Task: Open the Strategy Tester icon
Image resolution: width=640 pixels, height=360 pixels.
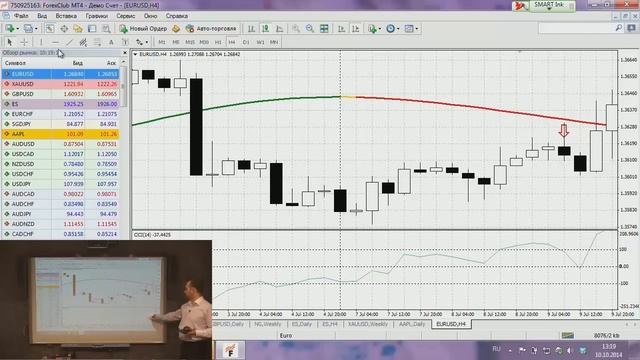Action: [x=106, y=29]
